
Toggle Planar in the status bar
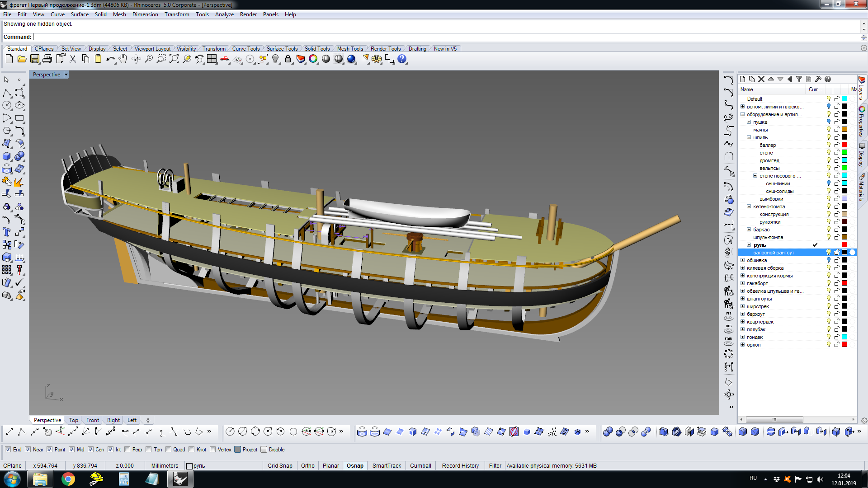click(331, 466)
